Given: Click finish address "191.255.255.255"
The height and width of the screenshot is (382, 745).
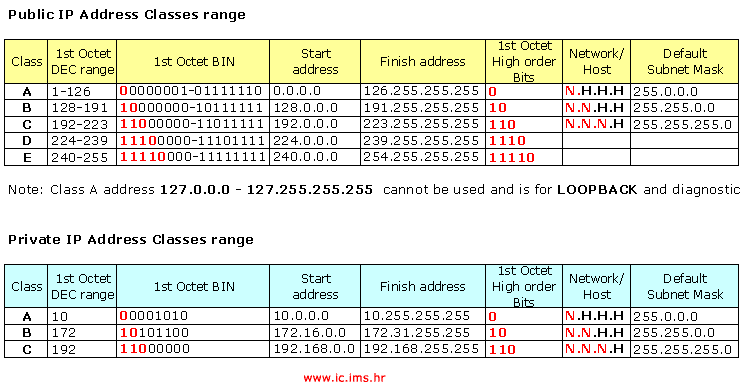Looking at the screenshot, I should pyautogui.click(x=421, y=108).
